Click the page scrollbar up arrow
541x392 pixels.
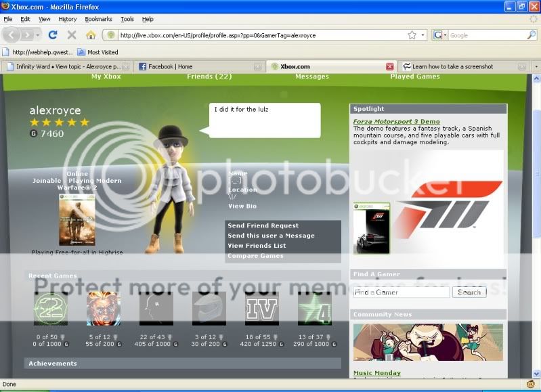click(536, 79)
